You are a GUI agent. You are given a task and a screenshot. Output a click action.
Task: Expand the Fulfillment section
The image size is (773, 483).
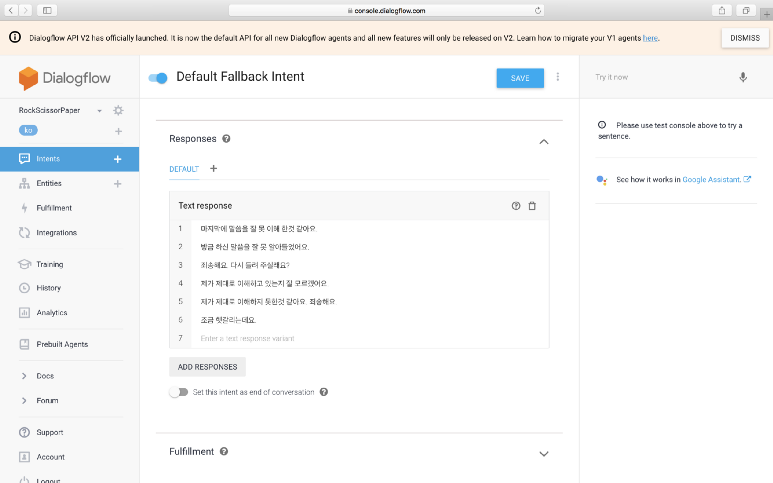coord(544,453)
